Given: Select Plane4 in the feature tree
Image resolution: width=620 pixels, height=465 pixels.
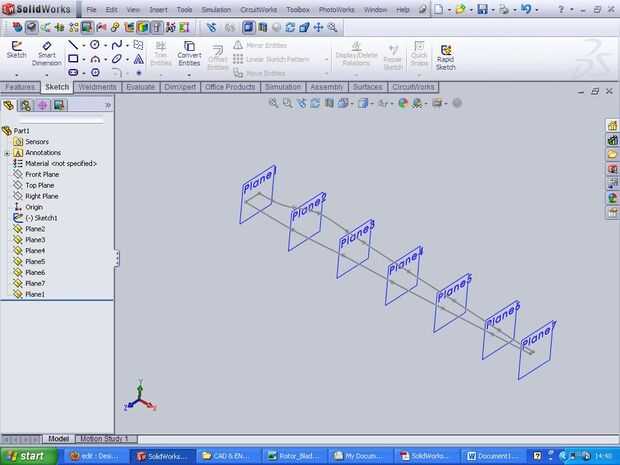Looking at the screenshot, I should 35,251.
